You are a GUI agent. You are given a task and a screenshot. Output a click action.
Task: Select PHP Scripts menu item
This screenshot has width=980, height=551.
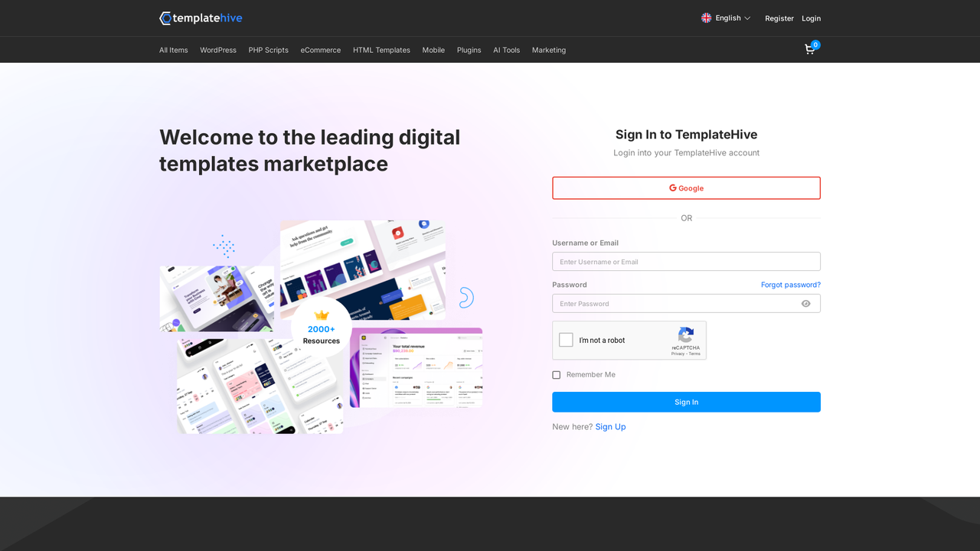point(269,50)
